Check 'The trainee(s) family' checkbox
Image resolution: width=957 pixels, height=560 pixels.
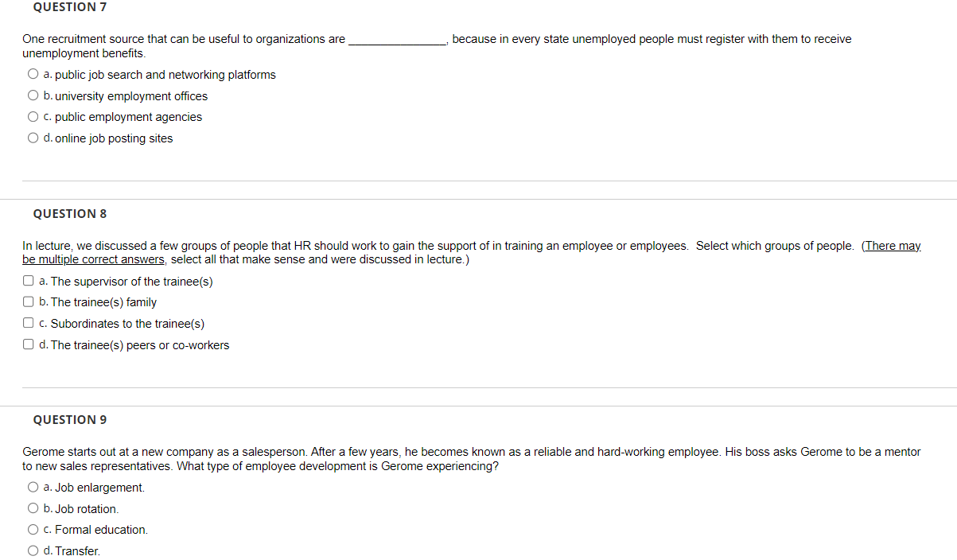[x=27, y=301]
